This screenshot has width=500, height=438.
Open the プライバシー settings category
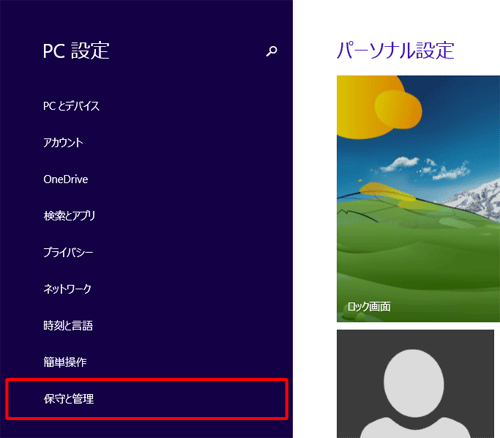point(68,252)
